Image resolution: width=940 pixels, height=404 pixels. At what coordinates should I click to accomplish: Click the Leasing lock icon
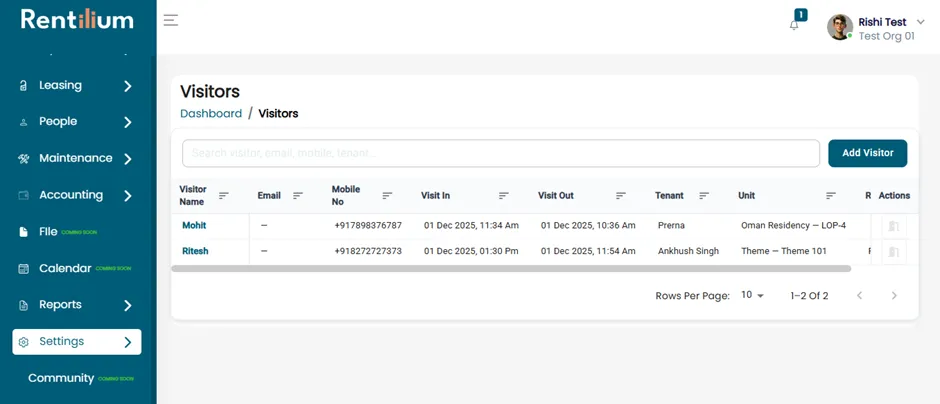tap(23, 86)
